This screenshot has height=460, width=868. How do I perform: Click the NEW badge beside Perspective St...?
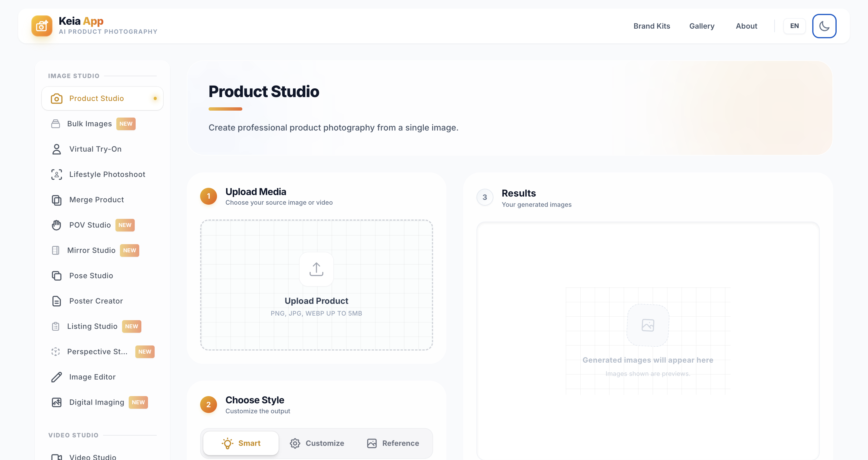tap(145, 351)
